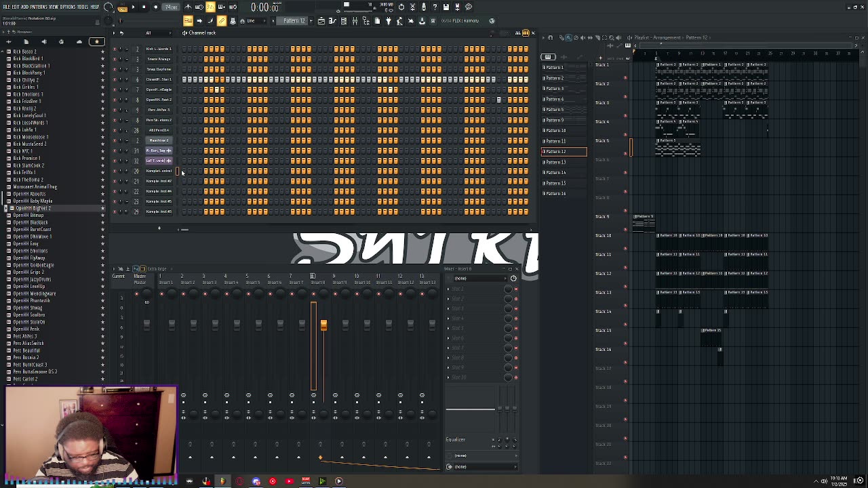Viewport: 868px width, 488px height.
Task: Click the OpenHH BigFeet 2 sample in browser
Action: pyautogui.click(x=33, y=208)
